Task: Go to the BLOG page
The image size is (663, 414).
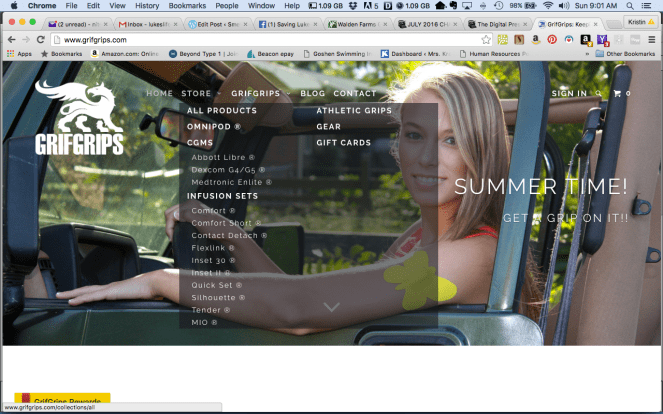Action: pyautogui.click(x=313, y=93)
